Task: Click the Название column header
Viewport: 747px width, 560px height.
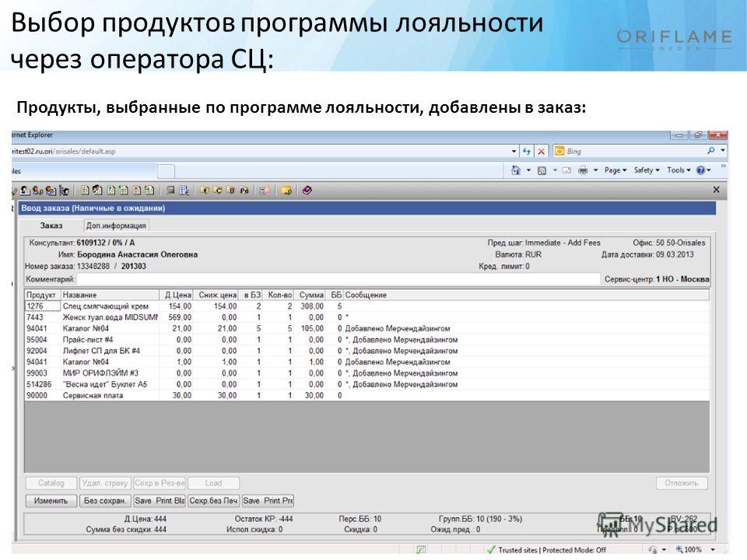Action: (110, 296)
